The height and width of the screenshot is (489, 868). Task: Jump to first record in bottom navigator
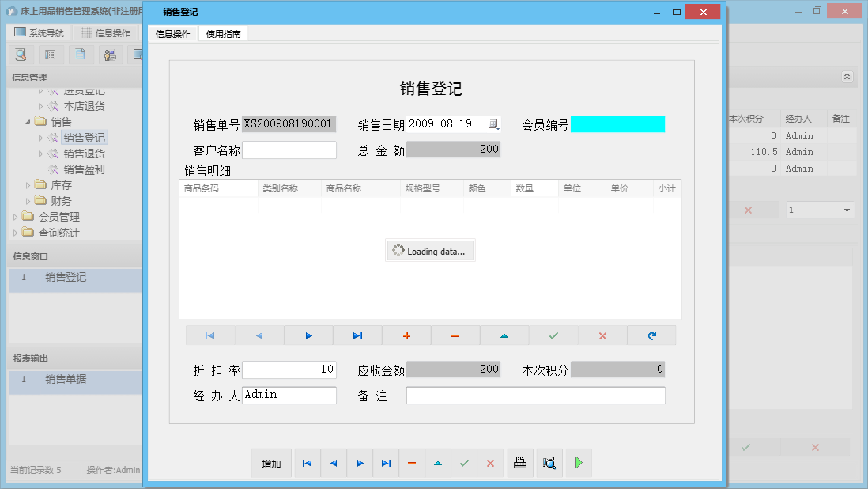pyautogui.click(x=307, y=463)
